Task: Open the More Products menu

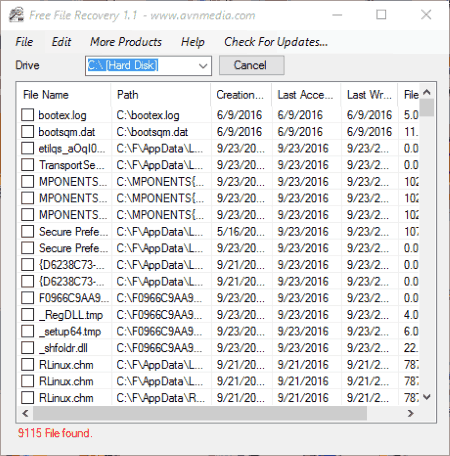Action: click(x=126, y=42)
